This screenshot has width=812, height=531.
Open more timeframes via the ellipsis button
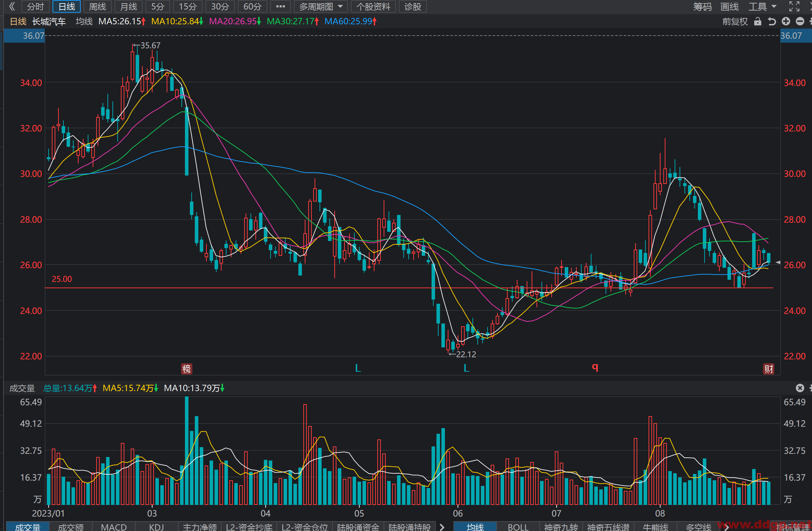tap(280, 6)
